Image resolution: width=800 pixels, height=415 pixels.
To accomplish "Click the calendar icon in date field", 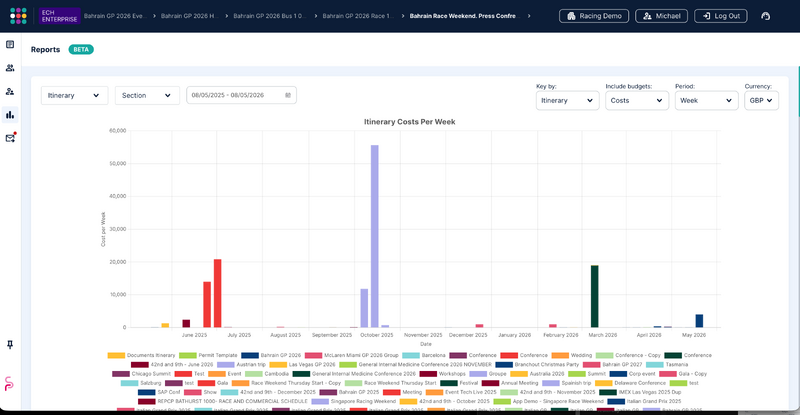I will (288, 95).
